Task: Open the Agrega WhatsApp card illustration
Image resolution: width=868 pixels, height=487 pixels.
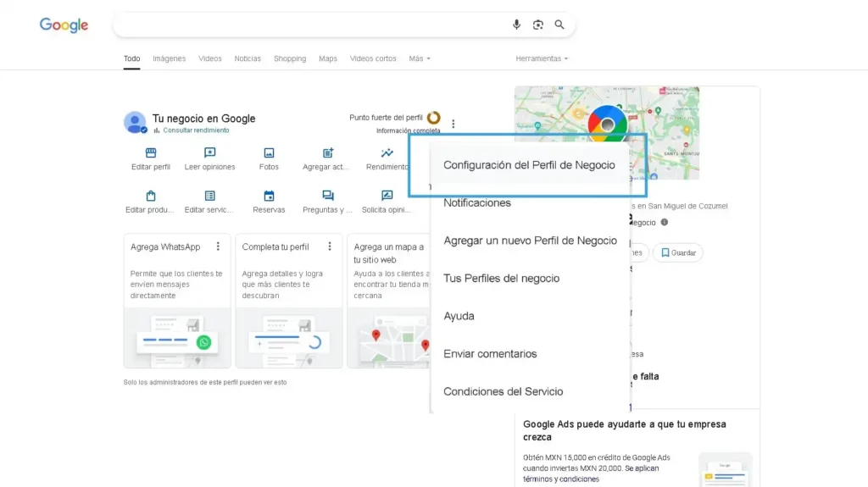Action: pyautogui.click(x=177, y=338)
